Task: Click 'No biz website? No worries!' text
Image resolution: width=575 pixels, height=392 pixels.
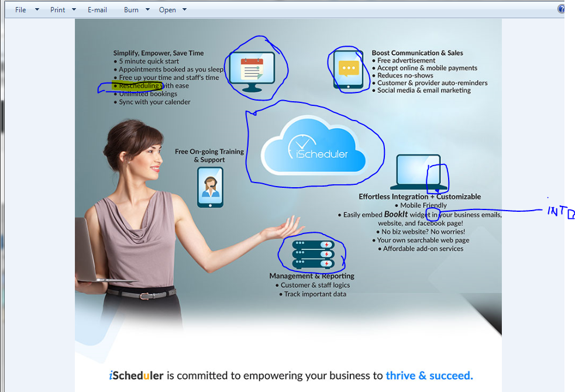Action: 423,231
